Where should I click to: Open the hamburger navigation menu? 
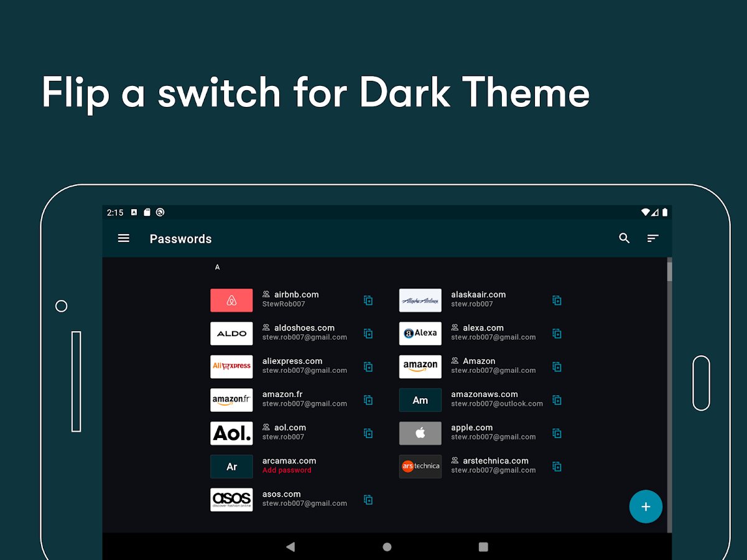point(124,238)
